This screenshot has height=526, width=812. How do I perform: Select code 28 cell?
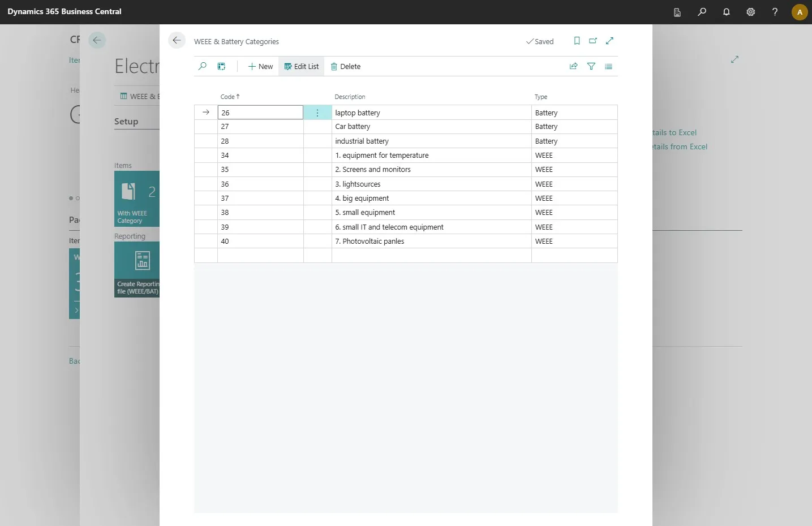260,141
